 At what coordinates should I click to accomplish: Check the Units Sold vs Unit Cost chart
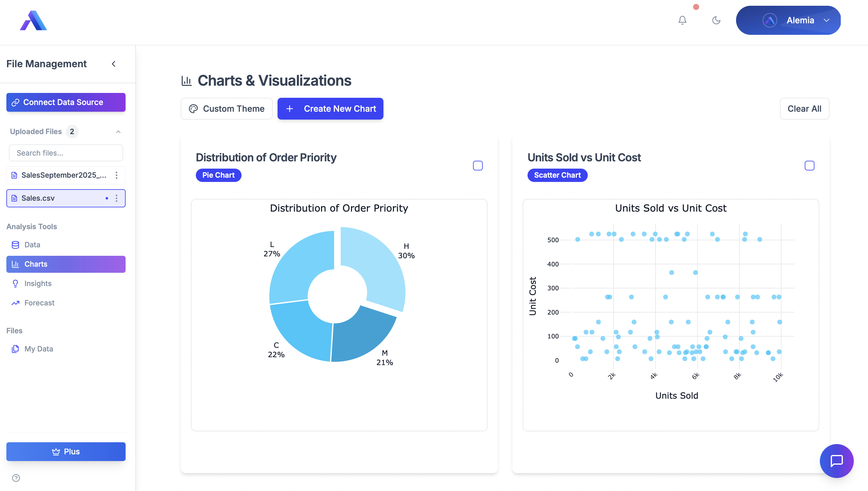coord(810,165)
